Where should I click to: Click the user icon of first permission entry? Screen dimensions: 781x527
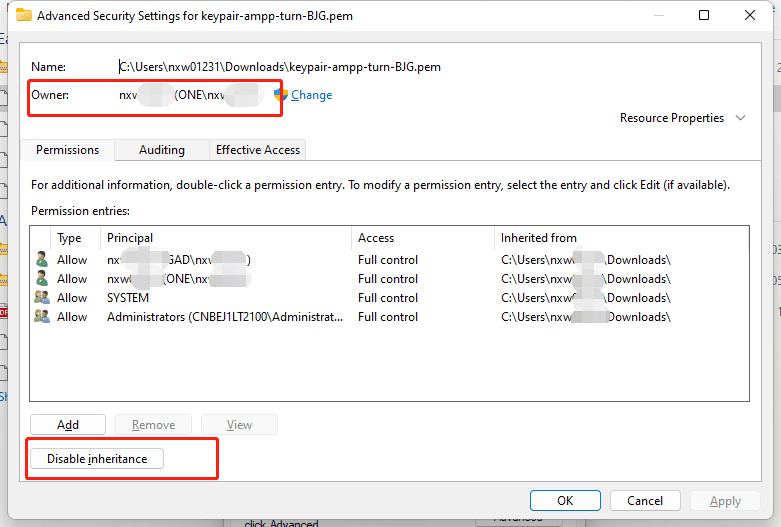click(x=42, y=260)
